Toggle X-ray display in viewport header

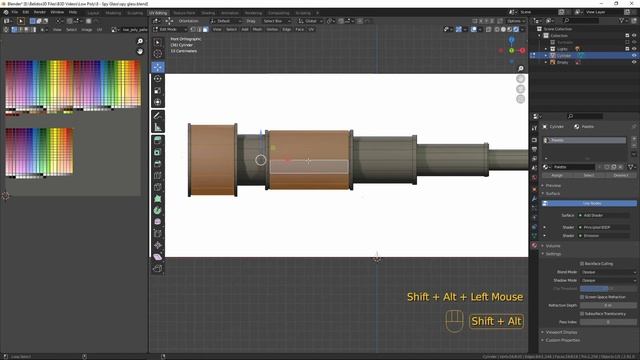coord(489,29)
